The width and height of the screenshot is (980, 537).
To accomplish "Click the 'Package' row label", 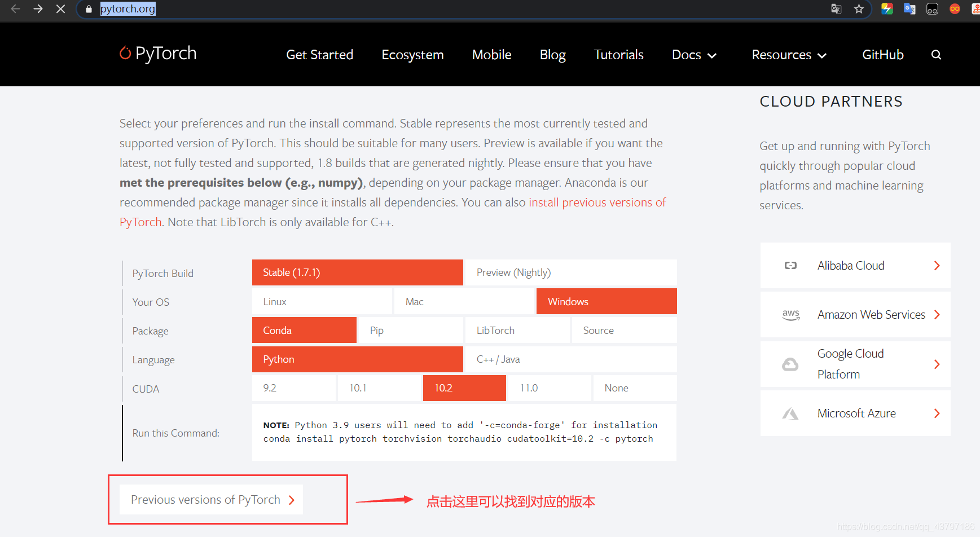I will coord(150,331).
